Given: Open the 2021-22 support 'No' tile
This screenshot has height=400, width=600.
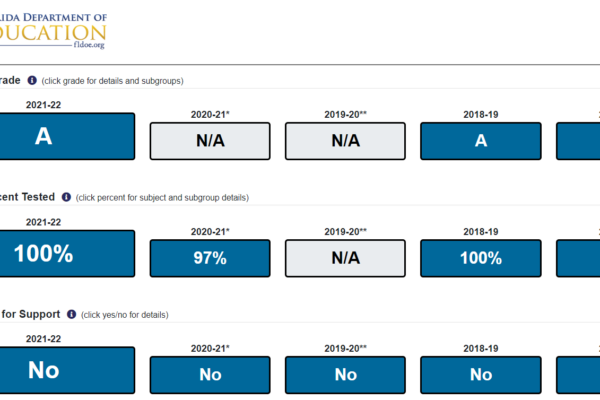Looking at the screenshot, I should (x=67, y=371).
